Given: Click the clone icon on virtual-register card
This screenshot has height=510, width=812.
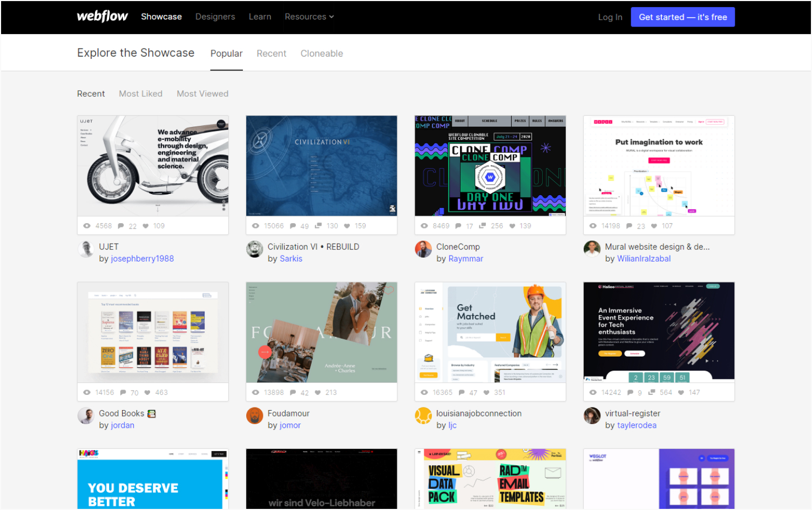Looking at the screenshot, I should point(652,392).
